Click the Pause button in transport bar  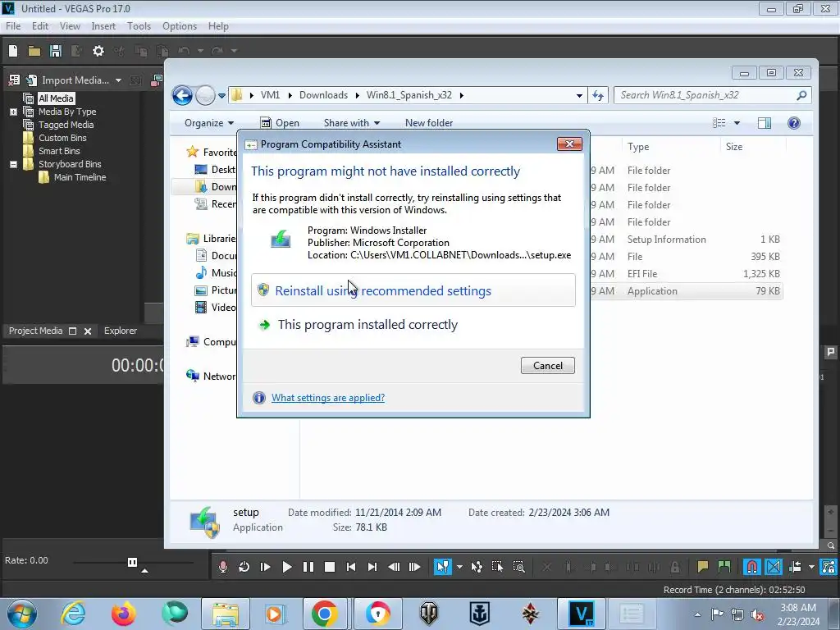pyautogui.click(x=308, y=567)
